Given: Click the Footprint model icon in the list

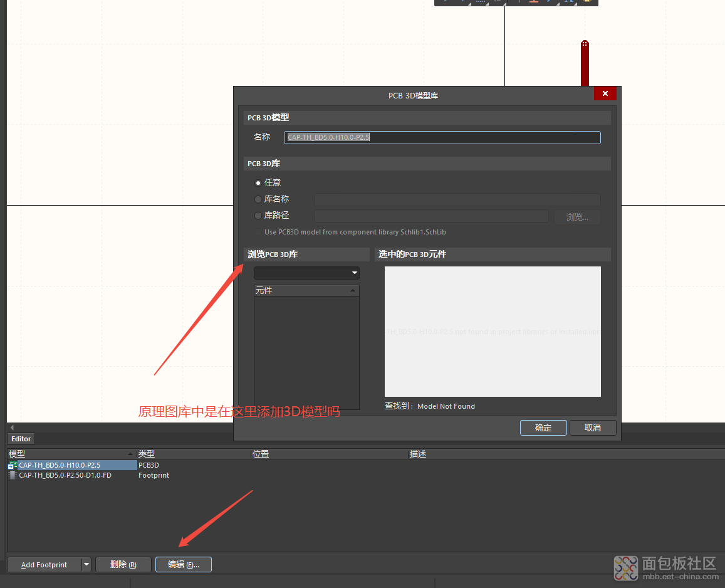Looking at the screenshot, I should [x=13, y=475].
